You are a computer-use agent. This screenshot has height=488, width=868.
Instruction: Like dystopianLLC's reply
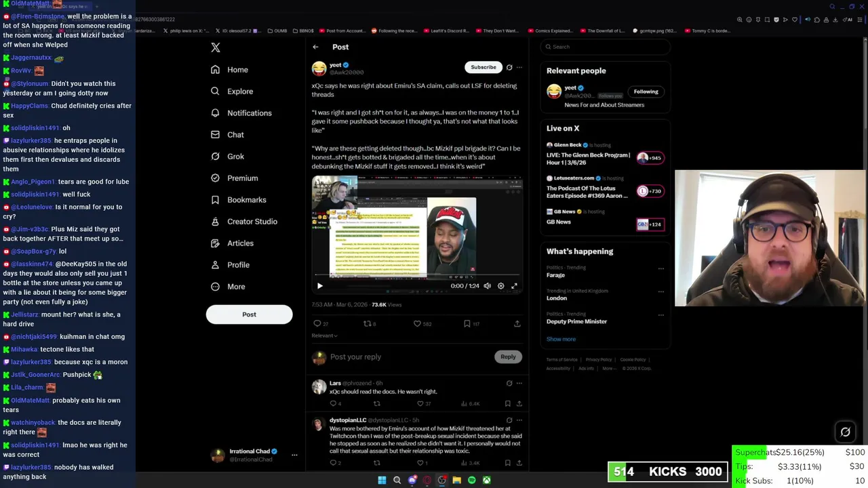422,463
